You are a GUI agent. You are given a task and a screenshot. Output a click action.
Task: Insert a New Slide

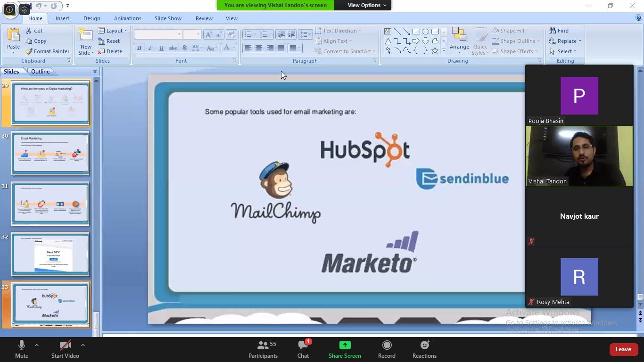[86, 41]
